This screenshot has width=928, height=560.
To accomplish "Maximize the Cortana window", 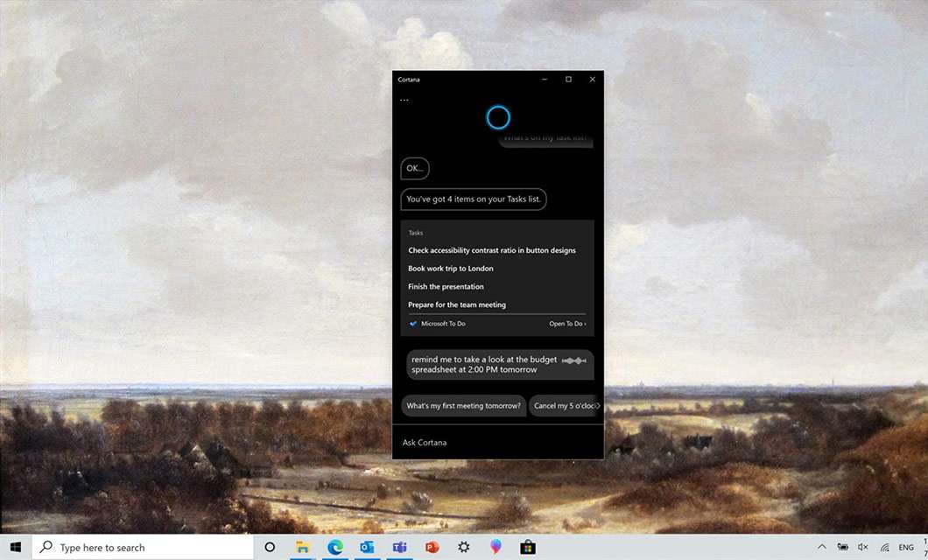I will point(568,80).
